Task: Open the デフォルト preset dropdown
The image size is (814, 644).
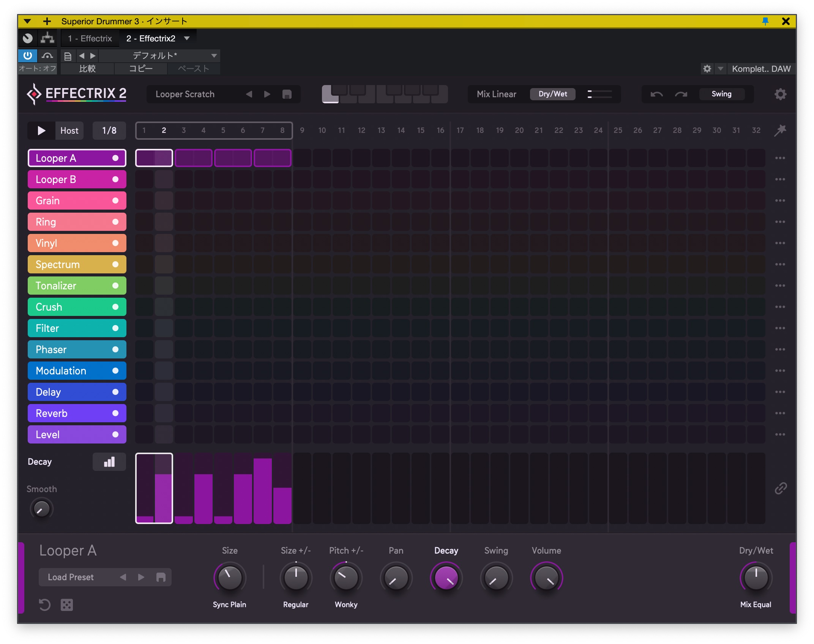Action: tap(159, 56)
